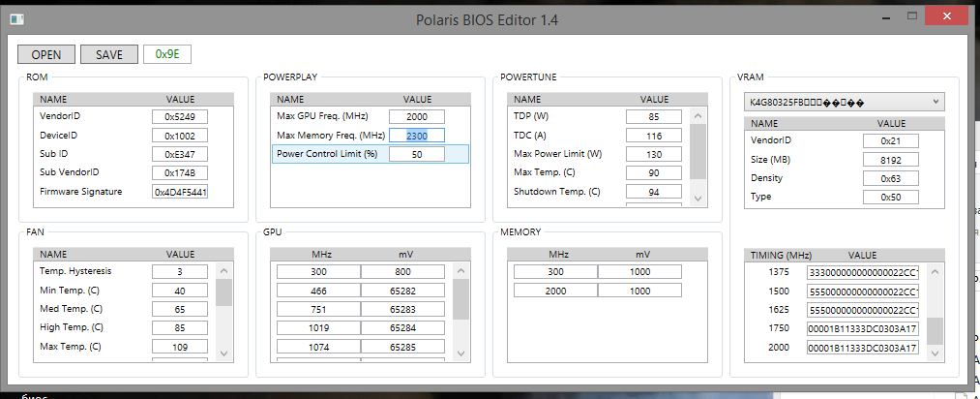Click the FAN list scroll-up arrow
Screen dimensions: 980x399
click(223, 272)
